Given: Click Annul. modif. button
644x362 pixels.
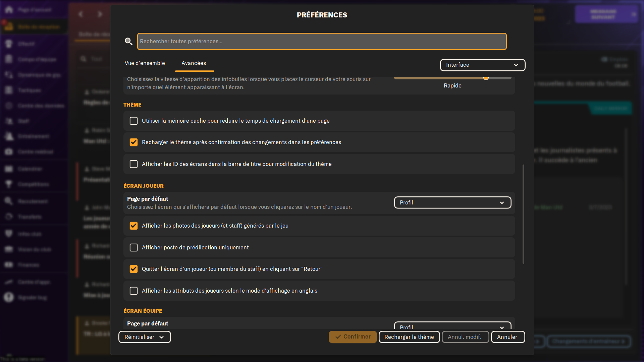Looking at the screenshot, I should point(465,337).
